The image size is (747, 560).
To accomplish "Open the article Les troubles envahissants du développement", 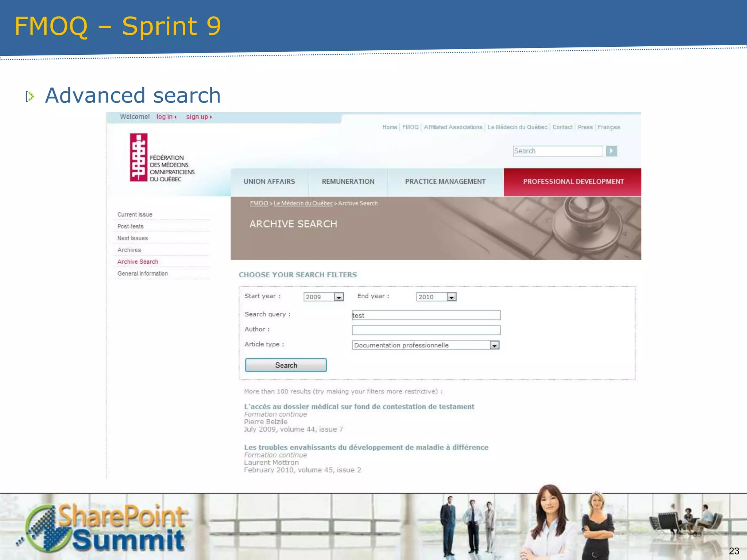I will pos(366,447).
